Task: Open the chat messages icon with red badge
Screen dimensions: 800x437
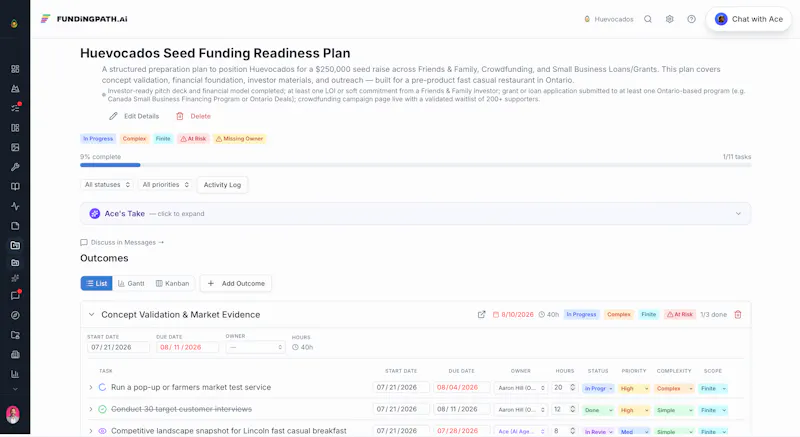Action: pos(15,296)
